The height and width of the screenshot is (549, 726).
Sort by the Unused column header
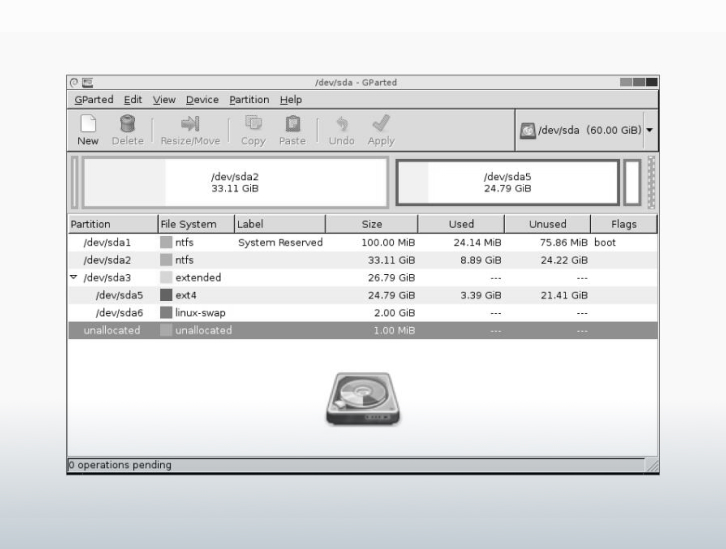(548, 224)
